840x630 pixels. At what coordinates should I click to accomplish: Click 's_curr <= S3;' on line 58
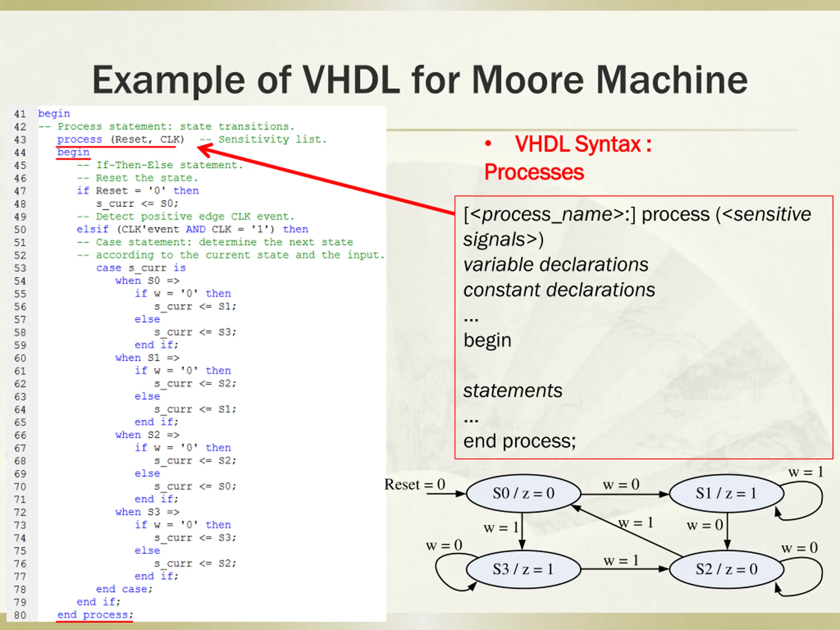click(x=195, y=332)
